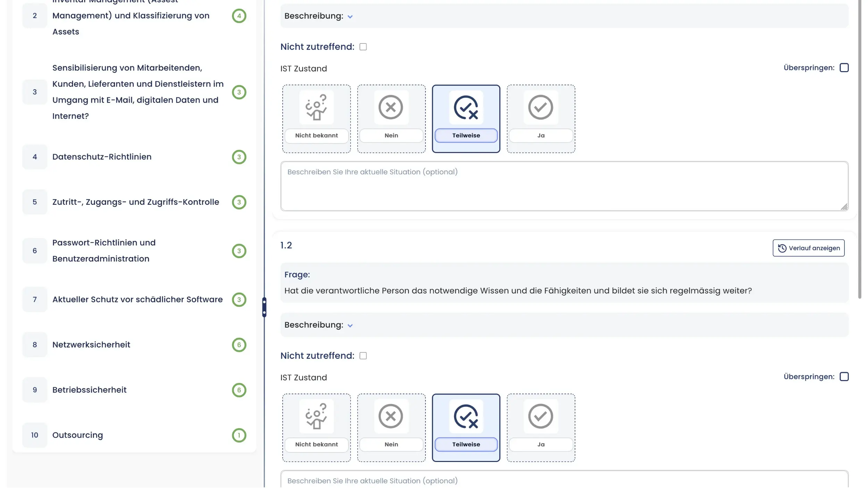
Task: Click the history clock icon beside 'Verlauf anzeigen'
Action: [x=782, y=248]
